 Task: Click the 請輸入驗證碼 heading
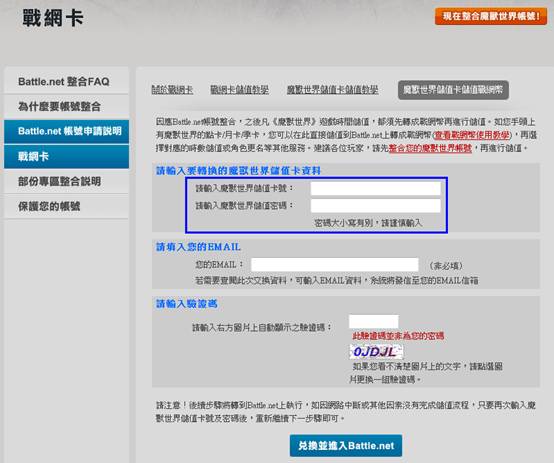tap(187, 304)
